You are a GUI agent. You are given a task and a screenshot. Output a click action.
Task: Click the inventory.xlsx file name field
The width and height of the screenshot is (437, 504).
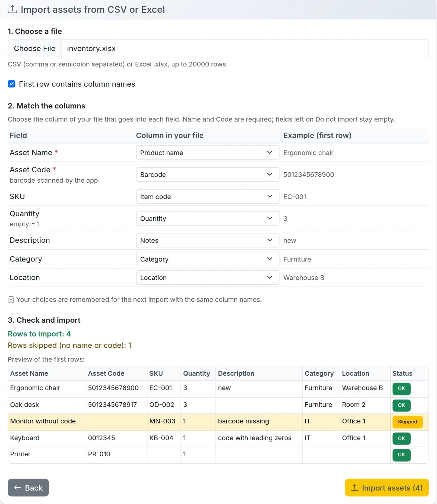(245, 48)
